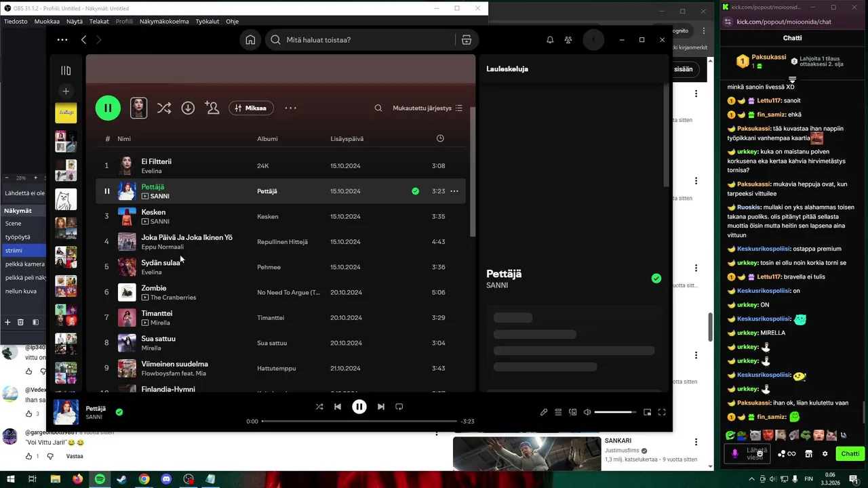
Task: Add a scene with the OBS plus button
Action: (8, 322)
